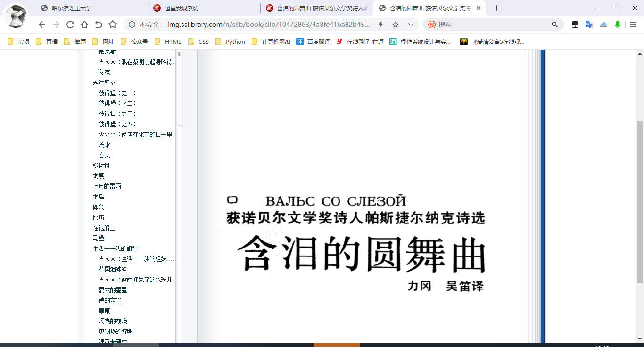Switch to the 哈尔滨理工大学 tab

coord(71,8)
